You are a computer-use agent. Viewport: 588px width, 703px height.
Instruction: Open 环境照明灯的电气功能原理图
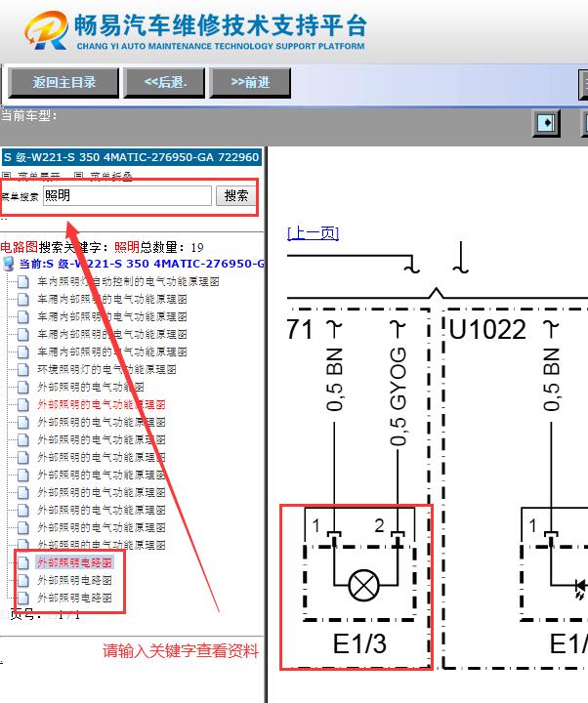coord(106,369)
